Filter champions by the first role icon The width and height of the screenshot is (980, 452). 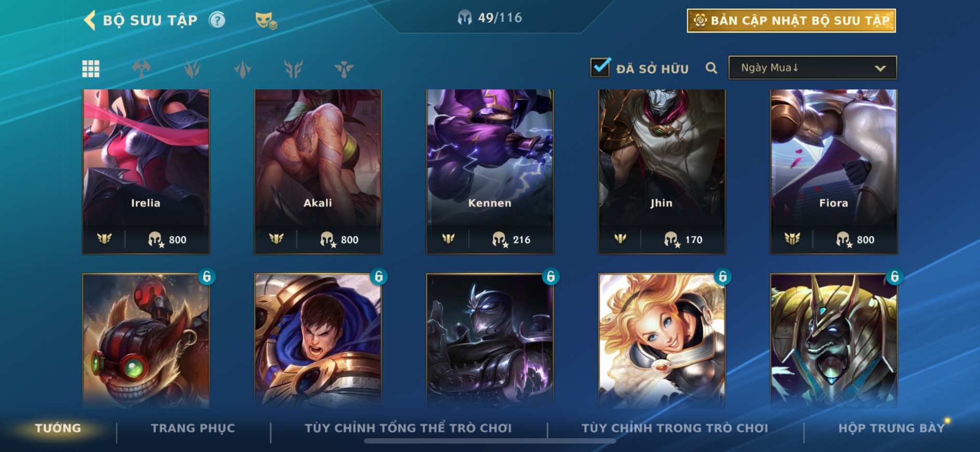point(141,69)
